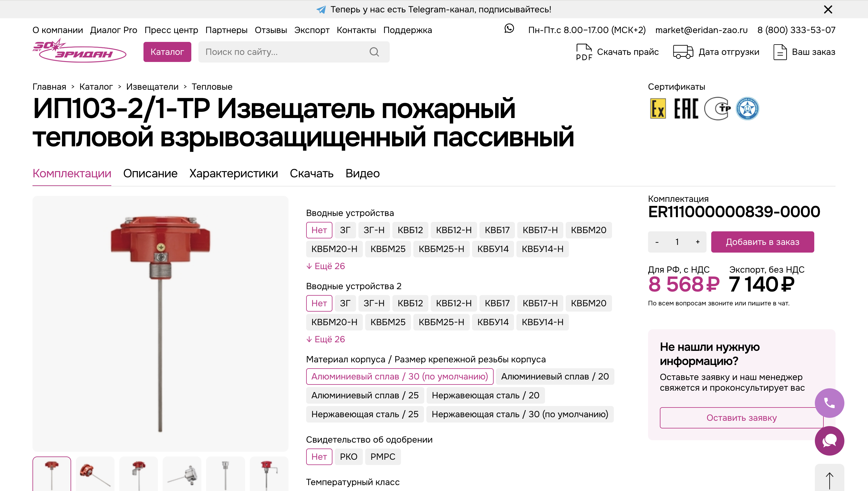Click Добавить в заказ button
Screen dimensions: 868x491
[762, 242]
